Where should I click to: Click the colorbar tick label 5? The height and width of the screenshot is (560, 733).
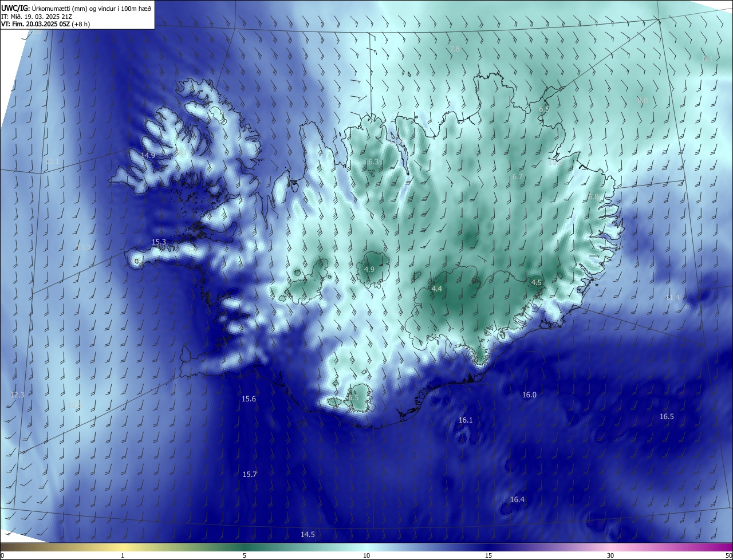245,555
